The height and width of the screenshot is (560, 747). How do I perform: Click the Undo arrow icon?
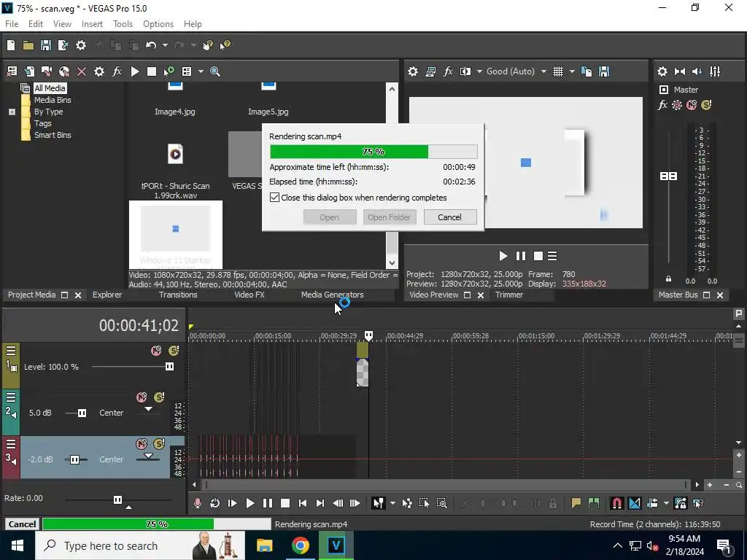point(151,45)
